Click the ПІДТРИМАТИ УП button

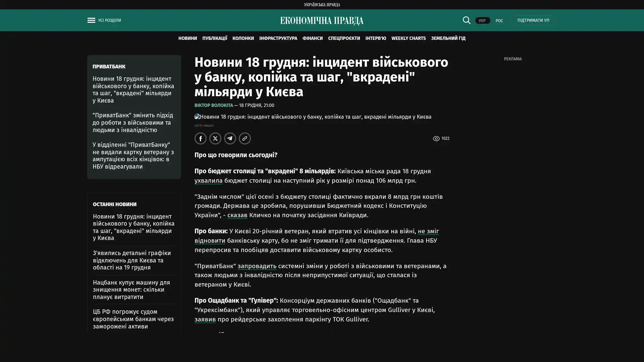coord(533,20)
